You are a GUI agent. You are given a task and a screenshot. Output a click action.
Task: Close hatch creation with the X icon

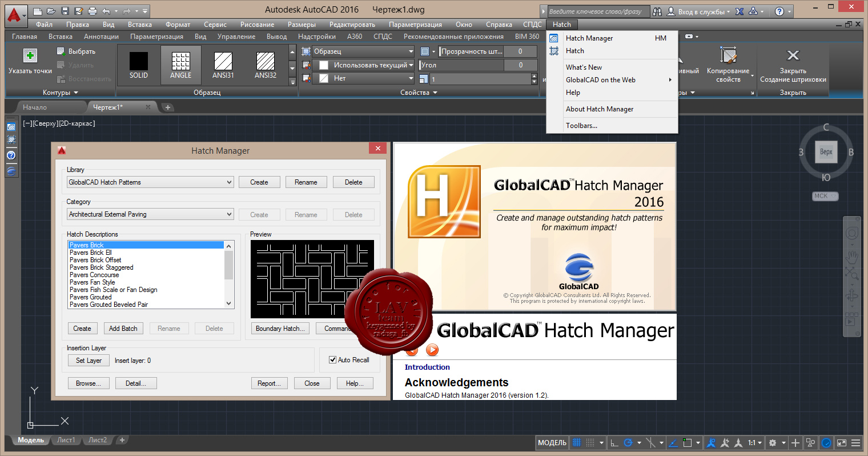pyautogui.click(x=793, y=55)
